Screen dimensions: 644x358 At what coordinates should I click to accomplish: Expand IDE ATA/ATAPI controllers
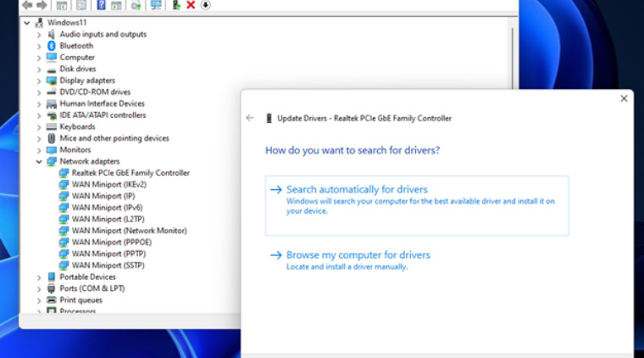[x=39, y=116]
